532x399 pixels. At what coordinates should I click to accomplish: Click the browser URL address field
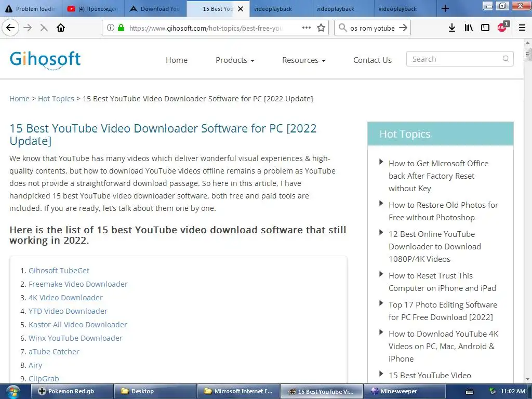pyautogui.click(x=205, y=28)
